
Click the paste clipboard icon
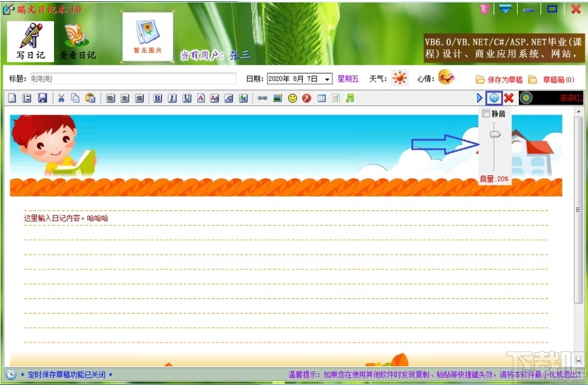90,98
